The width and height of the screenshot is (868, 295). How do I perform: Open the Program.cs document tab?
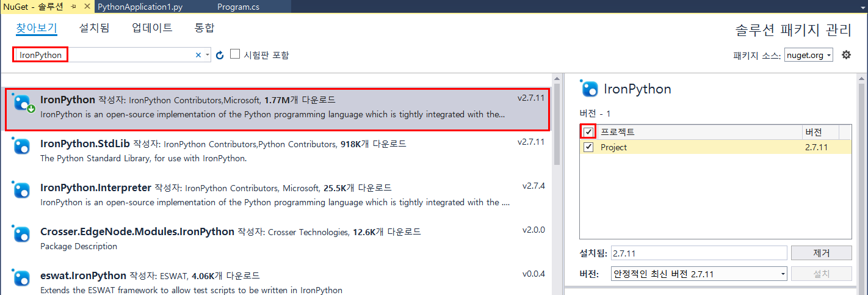[239, 6]
